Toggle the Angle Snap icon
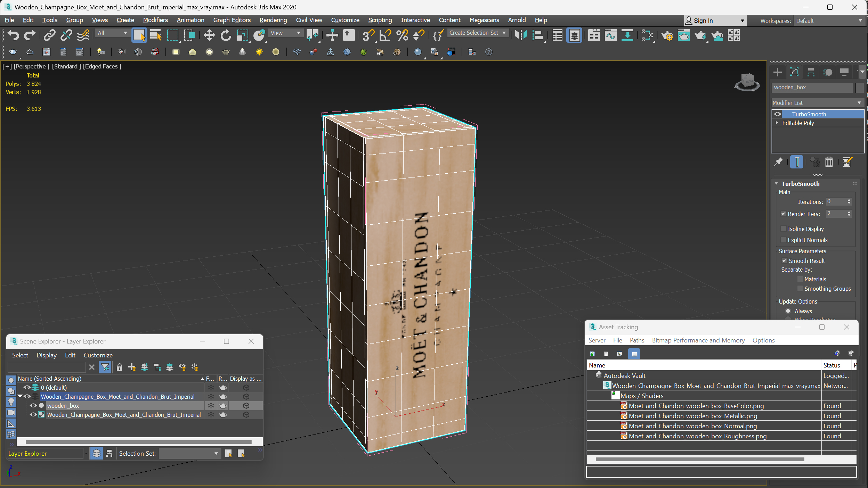Screen dimensions: 868x488 385,35
